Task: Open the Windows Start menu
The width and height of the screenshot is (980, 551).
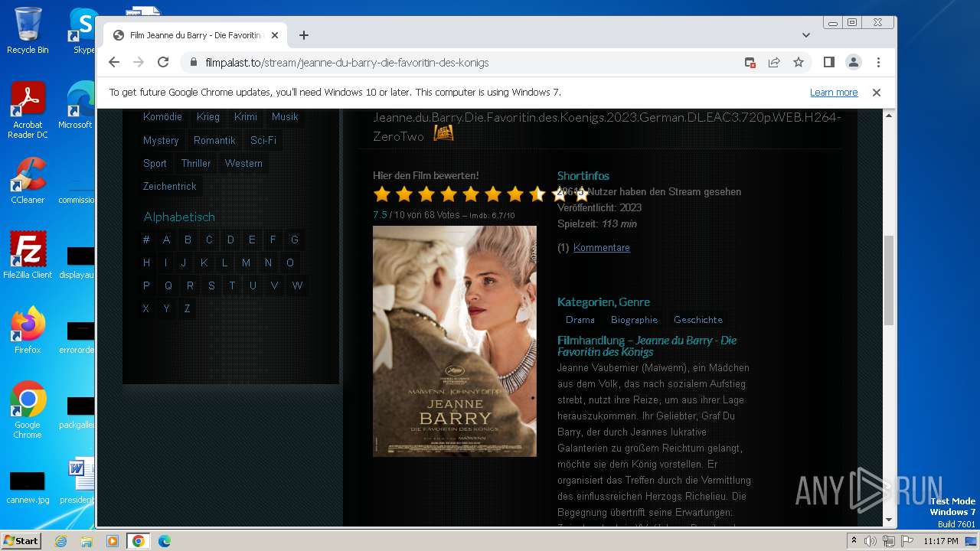Action: tap(21, 540)
